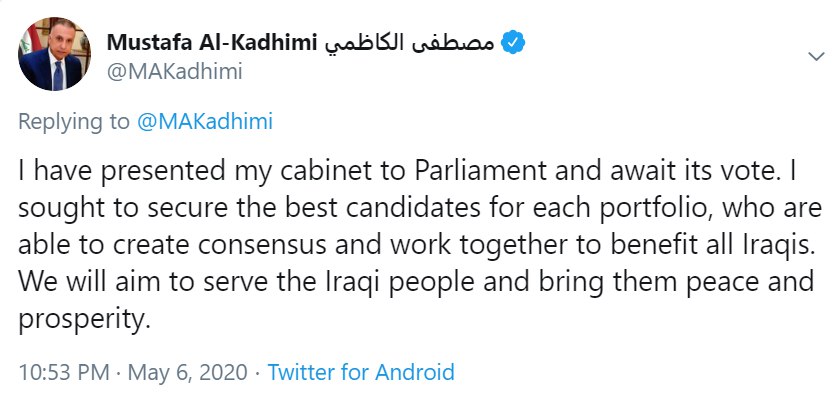Click the word 'prosperity.' ending the tweet
Screen dimensions: 837x394
click(82, 319)
